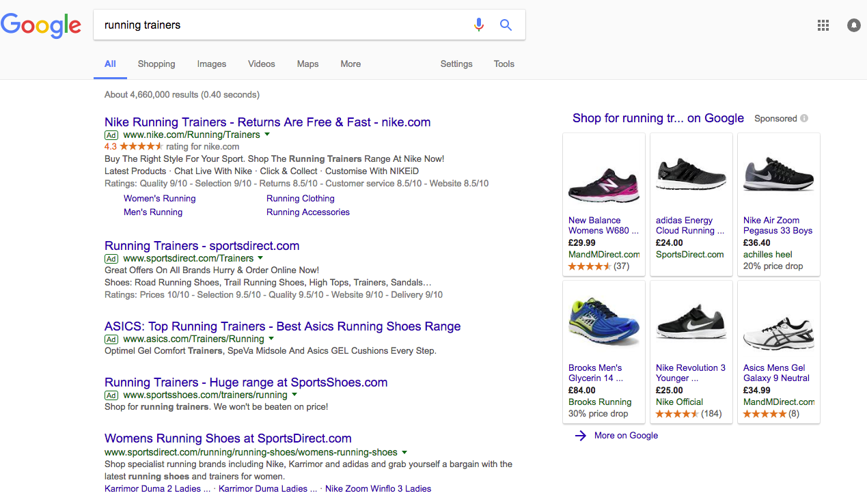Click the '20% price drop' label
Image resolution: width=867 pixels, height=504 pixels.
click(773, 266)
